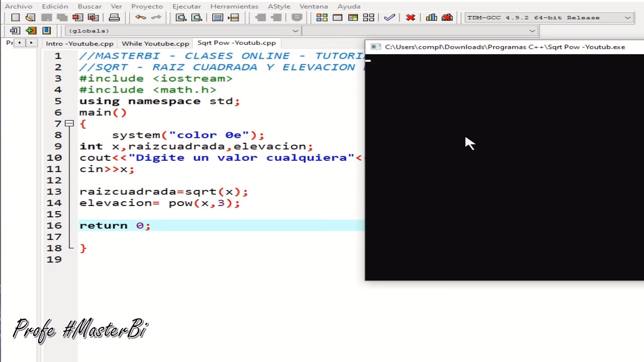This screenshot has height=362, width=644.
Task: Click the Compile icon with colored squares
Action: (322, 18)
